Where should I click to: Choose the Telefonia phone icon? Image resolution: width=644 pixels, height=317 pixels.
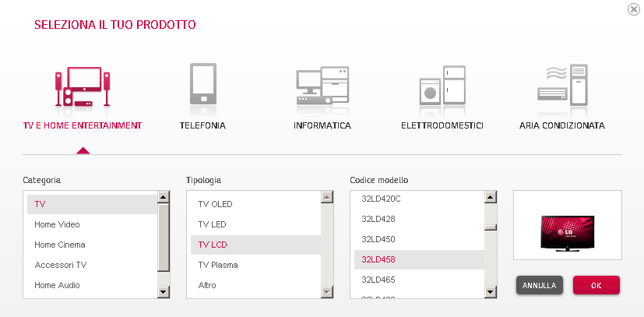203,85
